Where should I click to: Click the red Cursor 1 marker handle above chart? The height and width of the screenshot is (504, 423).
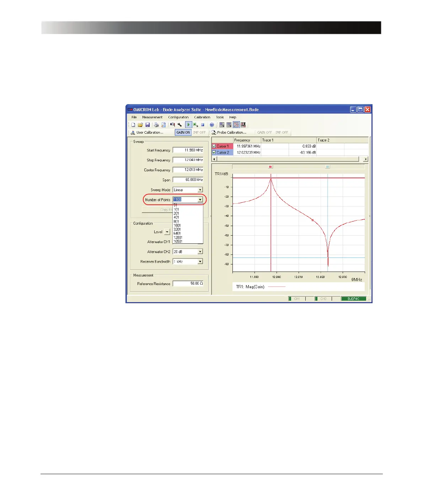(271, 167)
